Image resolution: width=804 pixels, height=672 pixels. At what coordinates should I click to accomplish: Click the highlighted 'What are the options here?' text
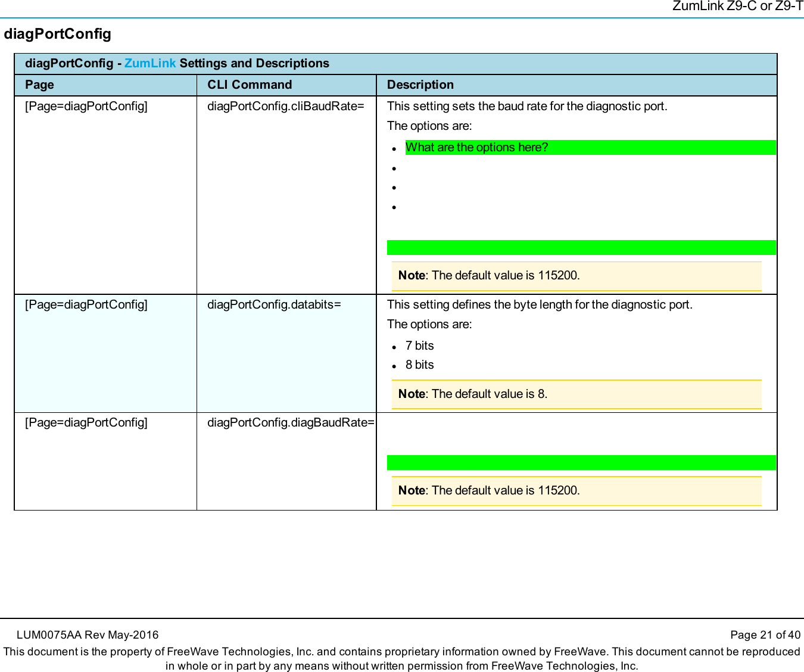point(476,147)
